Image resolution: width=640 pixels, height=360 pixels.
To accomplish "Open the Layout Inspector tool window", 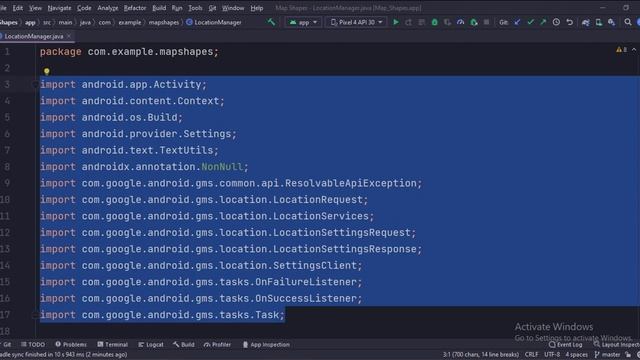I will [x=617, y=344].
